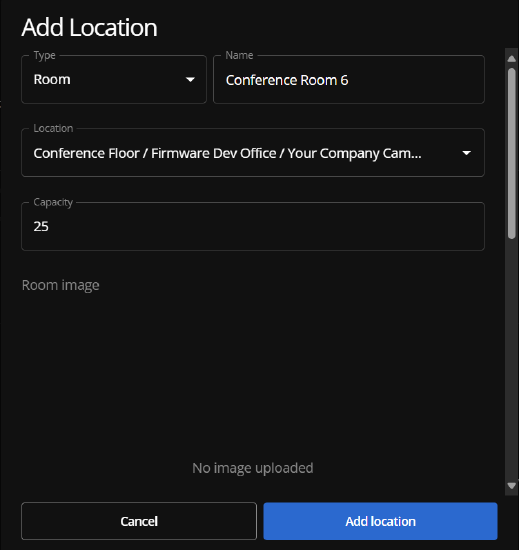
Task: Click the Cancel button
Action: (x=139, y=521)
